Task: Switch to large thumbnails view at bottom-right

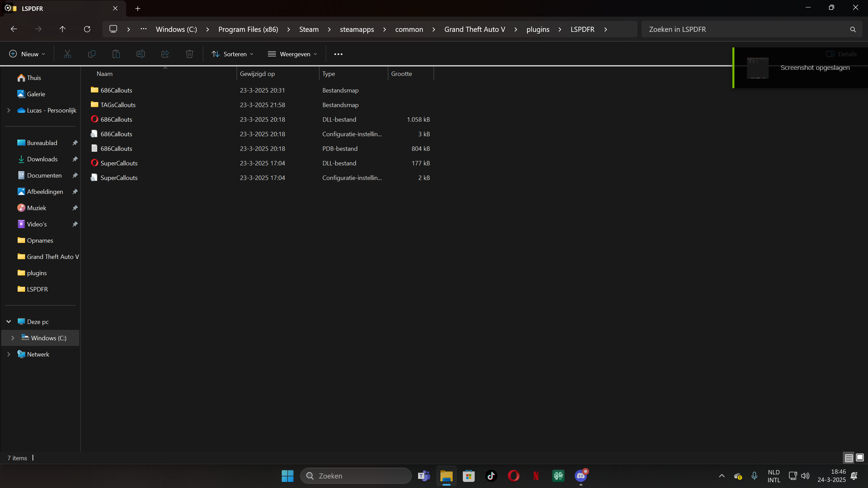Action: coord(860,458)
